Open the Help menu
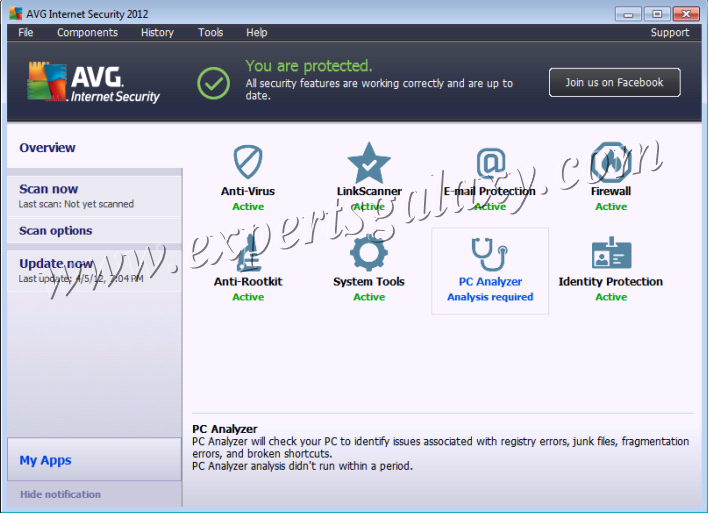The image size is (708, 513). point(256,33)
